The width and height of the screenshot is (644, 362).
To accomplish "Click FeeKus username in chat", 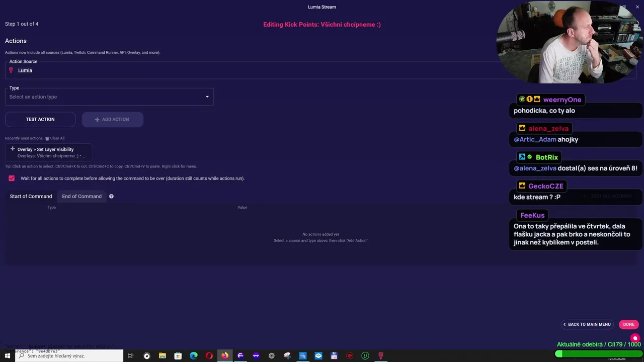I will [x=532, y=215].
